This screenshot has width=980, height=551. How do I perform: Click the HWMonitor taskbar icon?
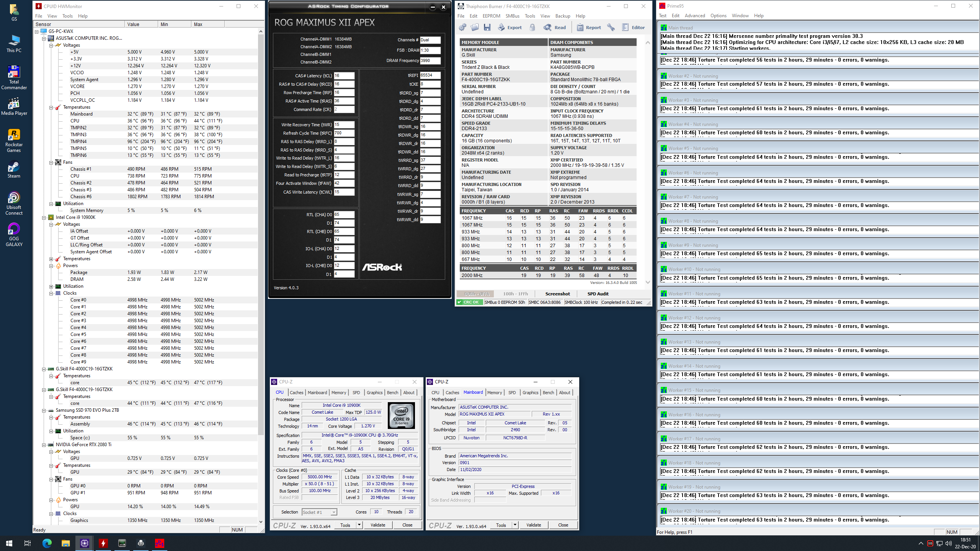click(x=103, y=543)
